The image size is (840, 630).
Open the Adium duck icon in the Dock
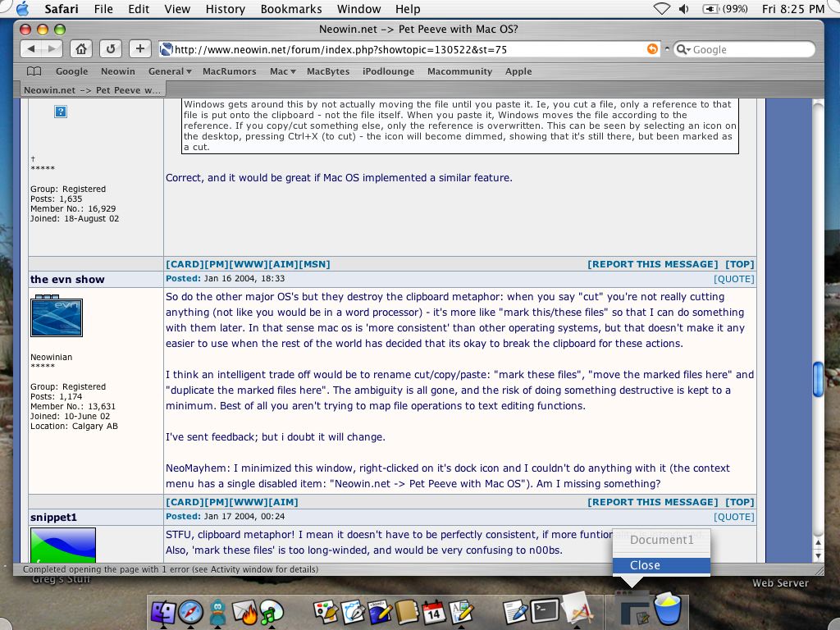(217, 612)
